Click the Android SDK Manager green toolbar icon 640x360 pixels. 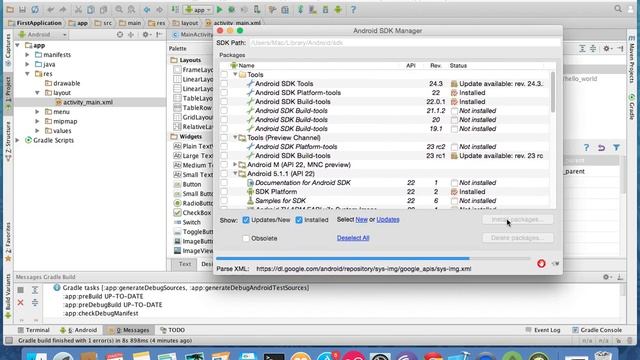(x=338, y=9)
